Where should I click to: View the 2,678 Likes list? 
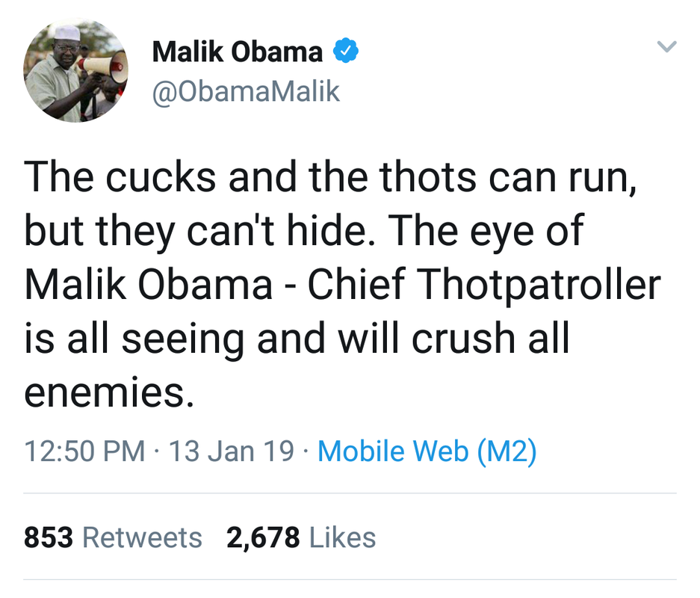point(301,537)
